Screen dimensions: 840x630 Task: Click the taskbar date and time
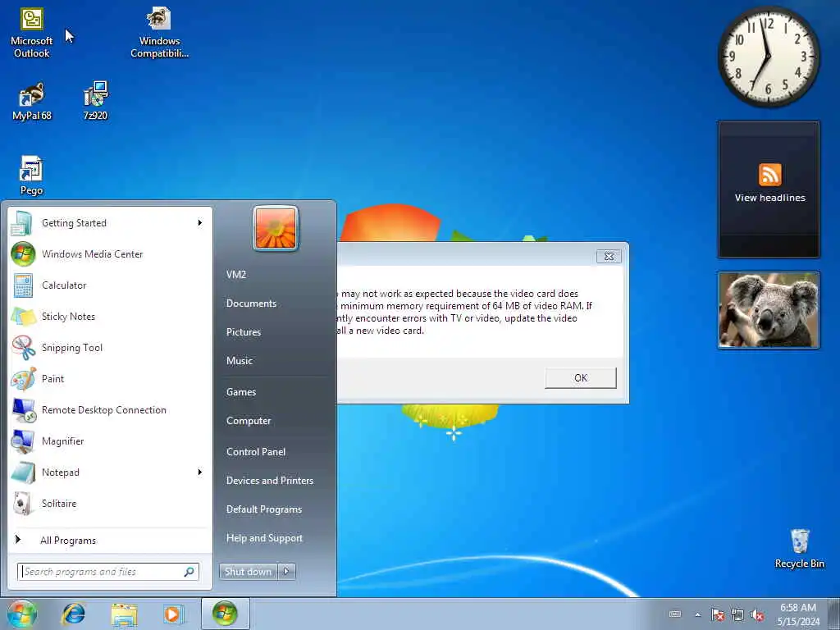tap(798, 614)
